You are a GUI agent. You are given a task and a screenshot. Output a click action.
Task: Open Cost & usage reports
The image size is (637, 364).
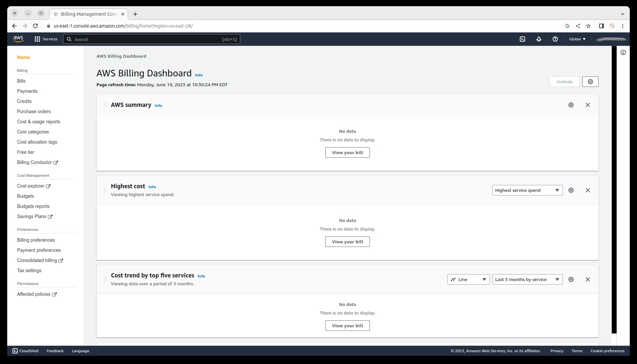(x=39, y=122)
